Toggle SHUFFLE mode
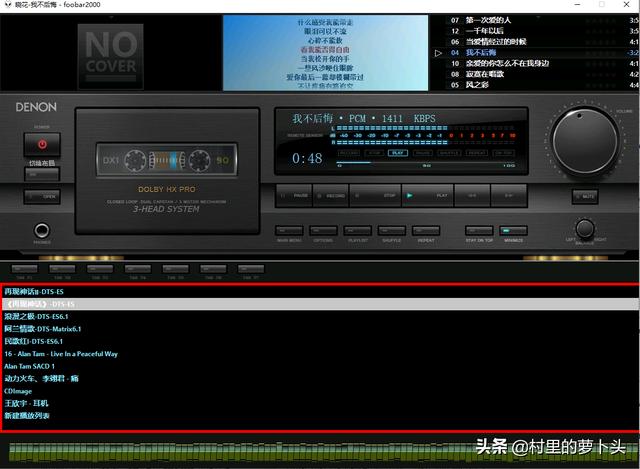This screenshot has width=640, height=469. click(392, 231)
